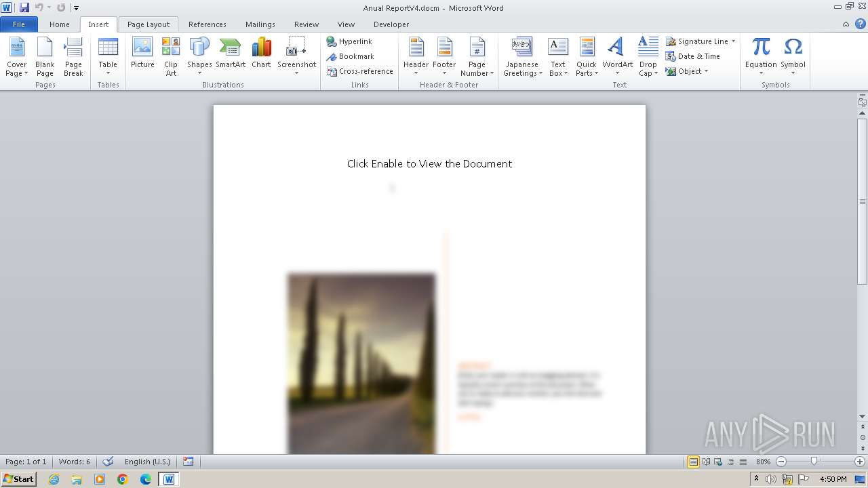The width and height of the screenshot is (868, 488).
Task: Insert a Bookmark
Action: point(350,56)
